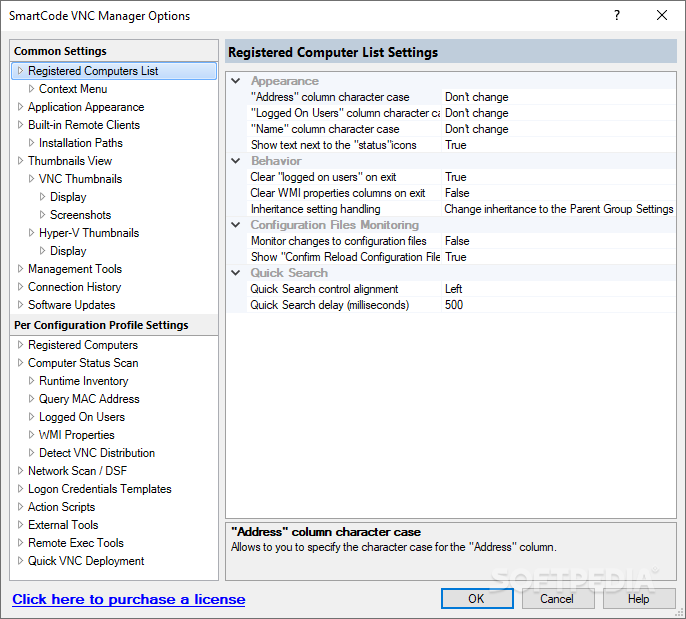Select the "Address" column character case property
Image resolution: width=686 pixels, height=619 pixels.
click(330, 97)
